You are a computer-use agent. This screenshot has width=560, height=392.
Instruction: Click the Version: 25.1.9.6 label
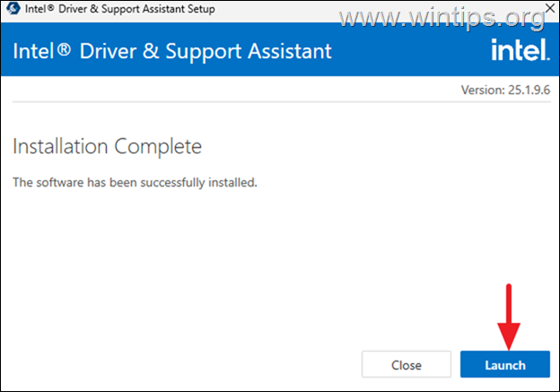point(505,90)
